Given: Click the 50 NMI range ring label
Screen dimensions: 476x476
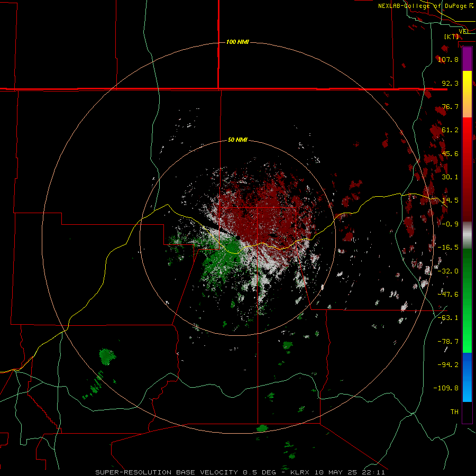Looking at the screenshot, I should coord(237,140).
